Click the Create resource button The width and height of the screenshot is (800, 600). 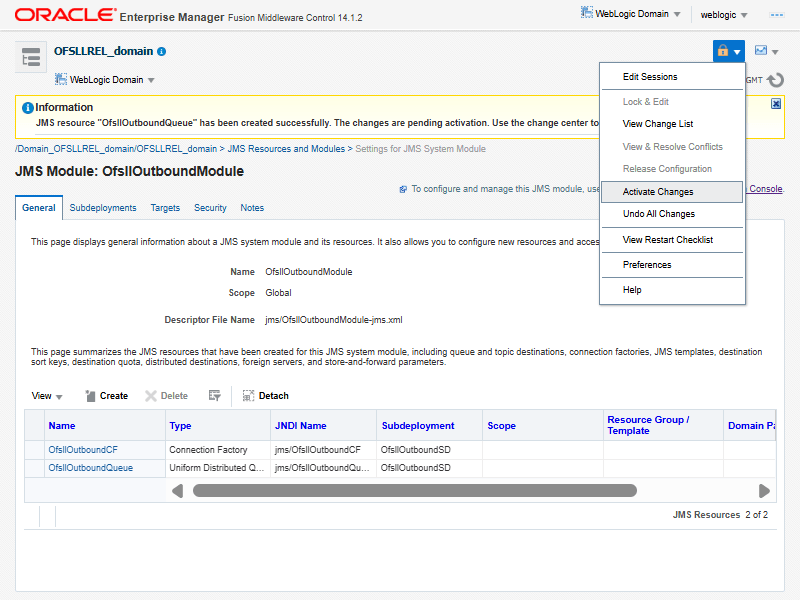tap(105, 396)
